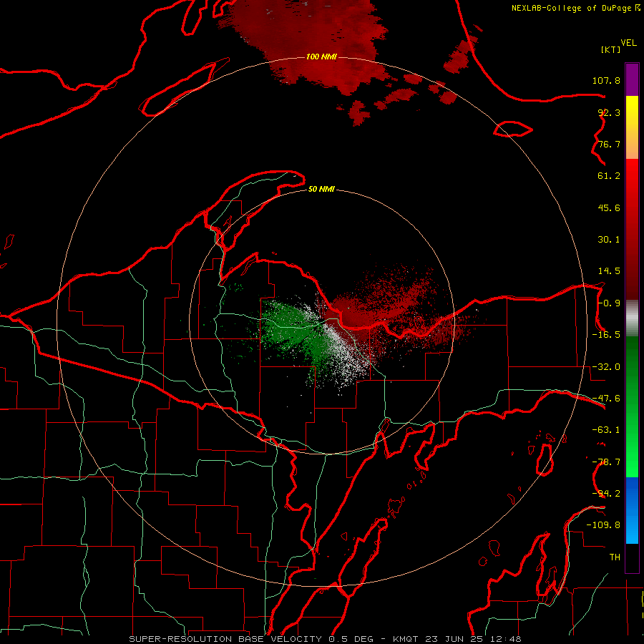Select the 107.8 velocity scale value
644x644 pixels.
tap(606, 80)
